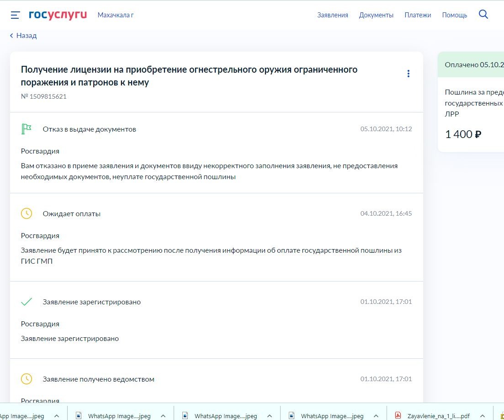The image size is (504, 420).
Task: Click the clock icon by Заявление получено ведомством
Action: (x=27, y=379)
